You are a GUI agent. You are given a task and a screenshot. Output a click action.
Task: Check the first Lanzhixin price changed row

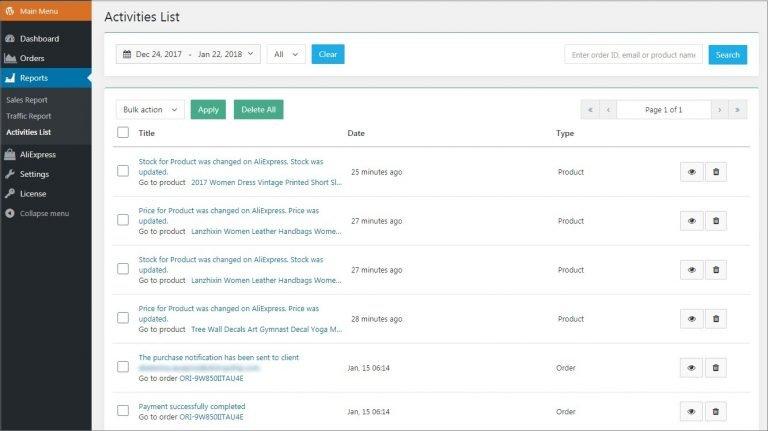click(x=123, y=220)
